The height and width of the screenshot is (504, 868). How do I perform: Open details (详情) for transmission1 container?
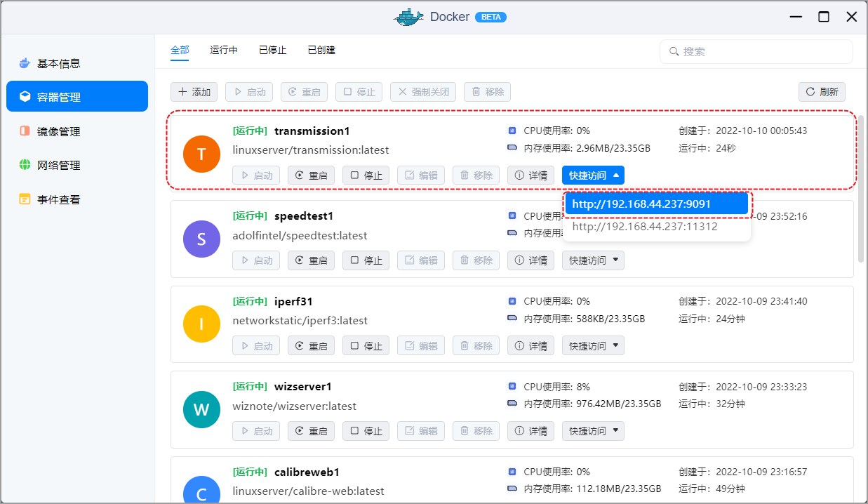pos(530,175)
